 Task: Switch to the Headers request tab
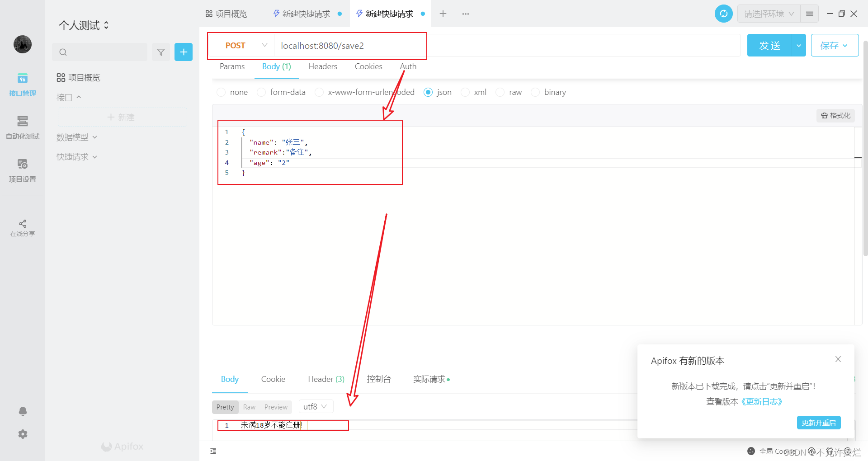[x=322, y=66]
